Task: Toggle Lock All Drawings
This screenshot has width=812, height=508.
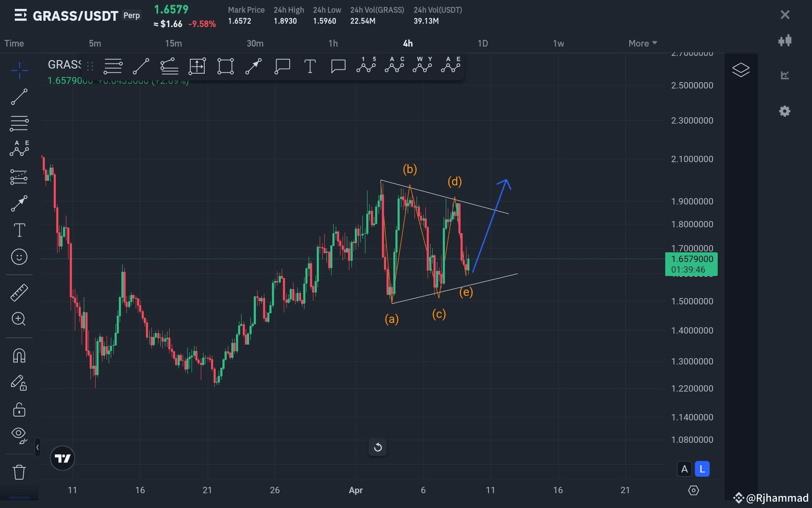Action: (19, 410)
